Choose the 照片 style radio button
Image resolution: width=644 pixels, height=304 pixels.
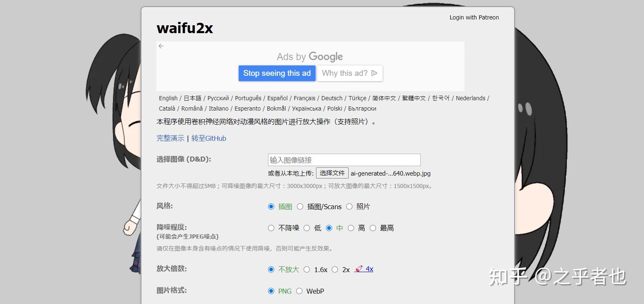pos(350,206)
